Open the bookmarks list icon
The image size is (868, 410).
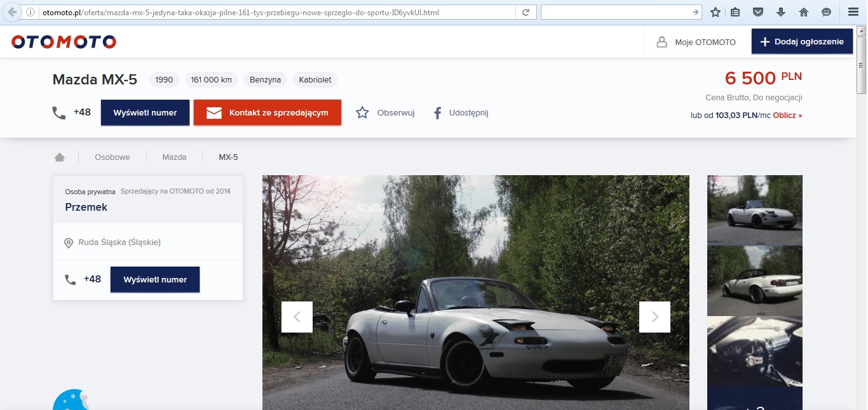pos(735,12)
